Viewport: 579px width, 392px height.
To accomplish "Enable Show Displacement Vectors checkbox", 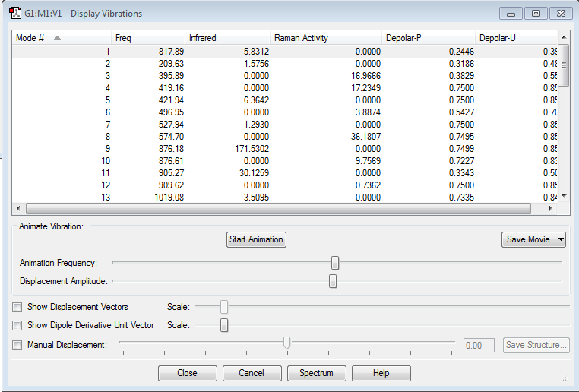I will click(x=17, y=307).
